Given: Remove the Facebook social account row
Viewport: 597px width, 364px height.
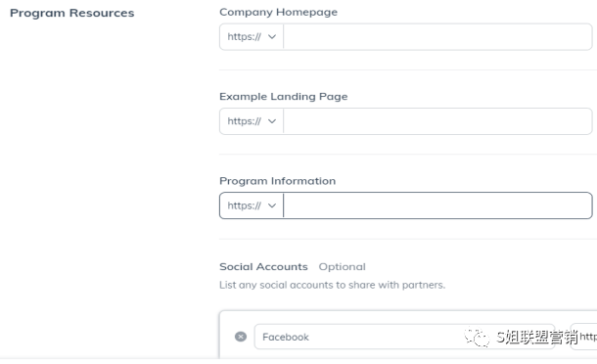Looking at the screenshot, I should 240,337.
